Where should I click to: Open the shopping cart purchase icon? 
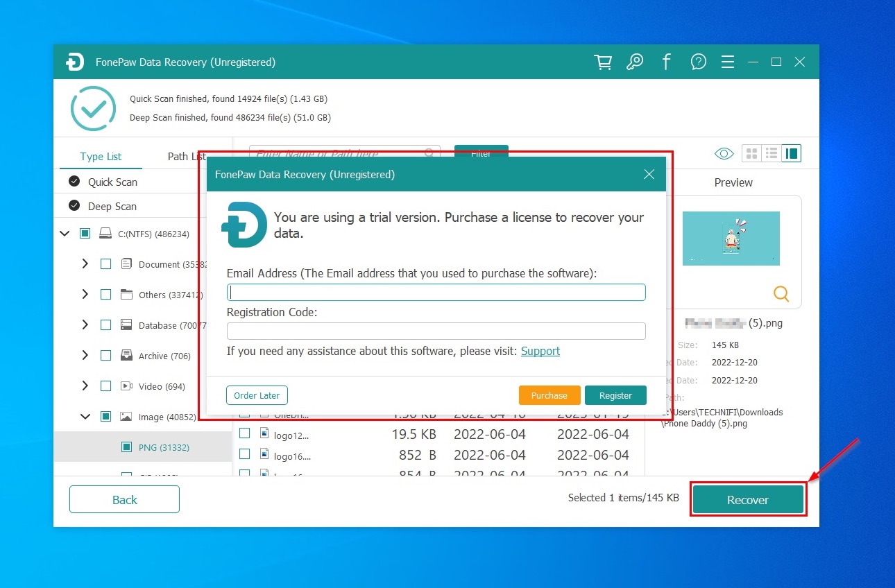[603, 62]
